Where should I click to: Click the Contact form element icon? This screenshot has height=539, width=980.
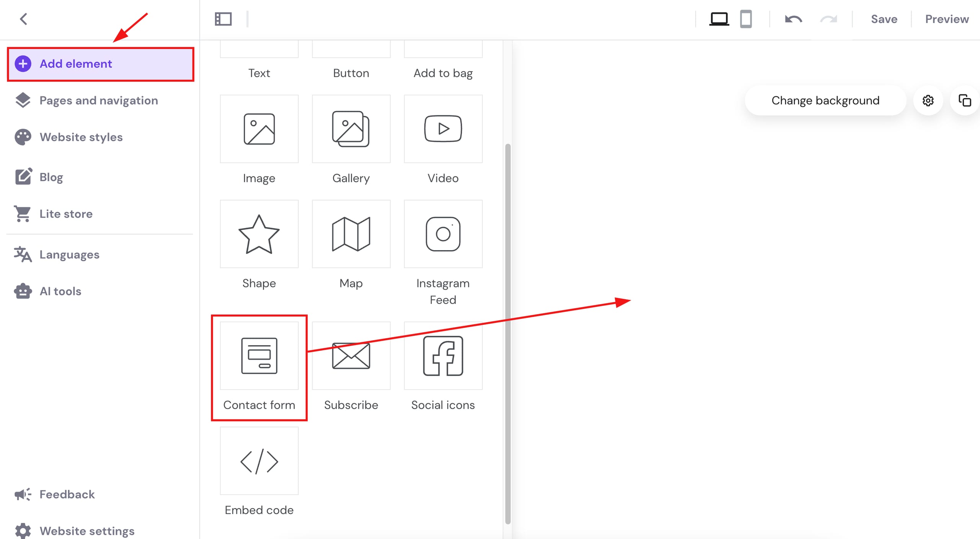[x=259, y=356]
